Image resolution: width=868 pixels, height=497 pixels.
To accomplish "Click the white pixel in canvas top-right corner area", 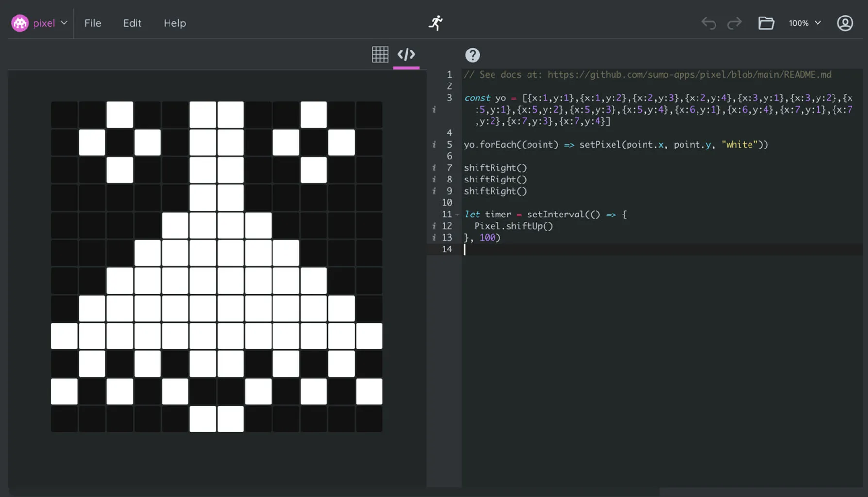I will click(313, 115).
